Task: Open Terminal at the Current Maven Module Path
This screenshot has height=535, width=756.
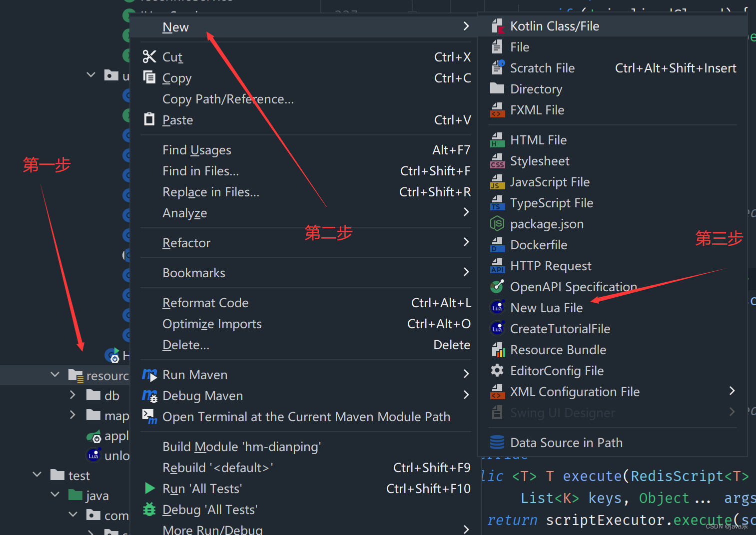Action: coord(306,416)
